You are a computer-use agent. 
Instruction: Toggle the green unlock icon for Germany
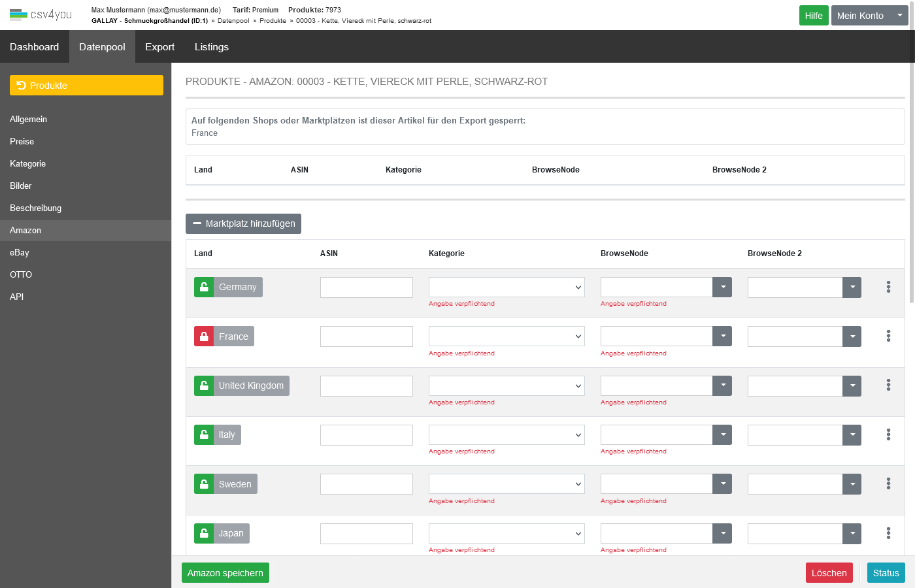click(x=204, y=287)
